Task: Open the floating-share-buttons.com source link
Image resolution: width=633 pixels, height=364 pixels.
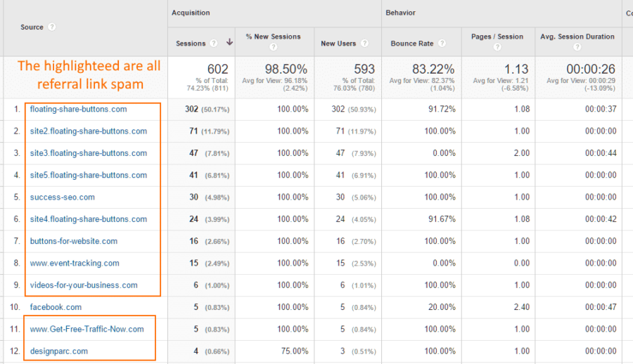Action: [78, 109]
